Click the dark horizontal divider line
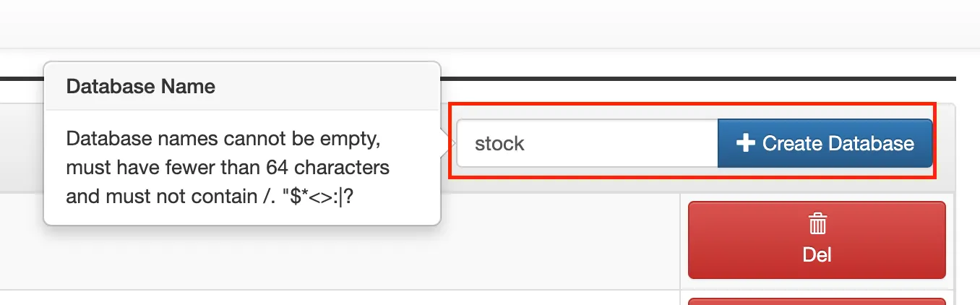Image resolution: width=980 pixels, height=305 pixels. click(694, 78)
